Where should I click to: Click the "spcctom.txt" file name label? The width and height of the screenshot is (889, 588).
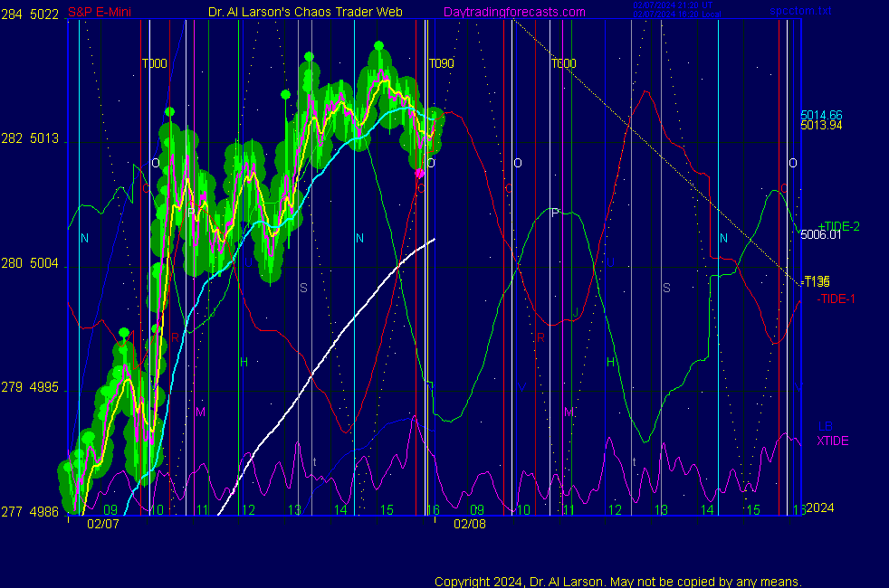(x=800, y=11)
